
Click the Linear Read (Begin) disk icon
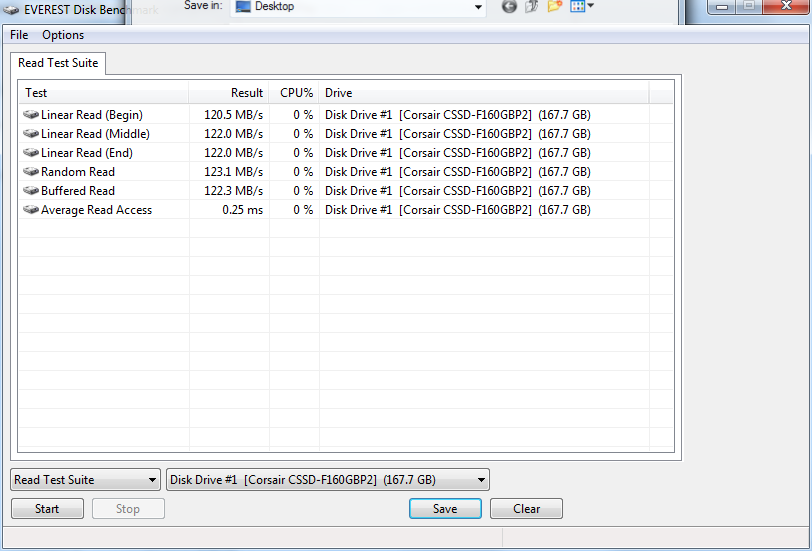[x=31, y=114]
